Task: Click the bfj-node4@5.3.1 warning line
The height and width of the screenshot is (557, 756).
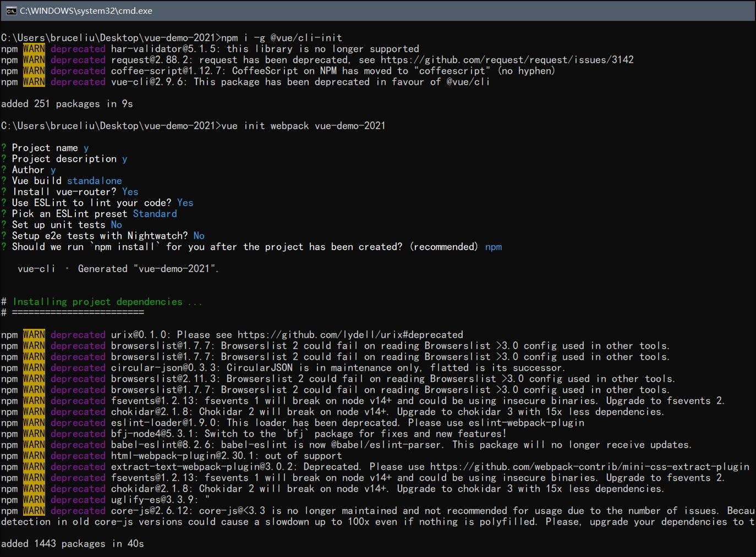Action: pos(254,434)
